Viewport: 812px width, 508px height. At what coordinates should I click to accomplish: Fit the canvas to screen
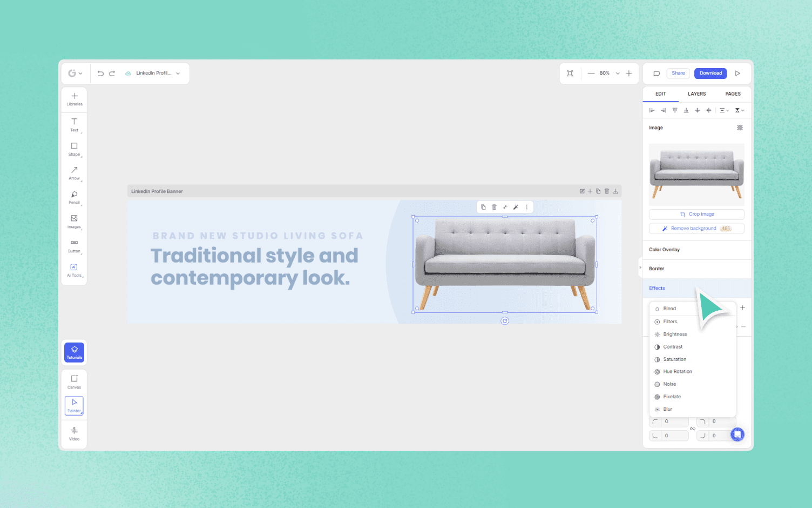(570, 73)
